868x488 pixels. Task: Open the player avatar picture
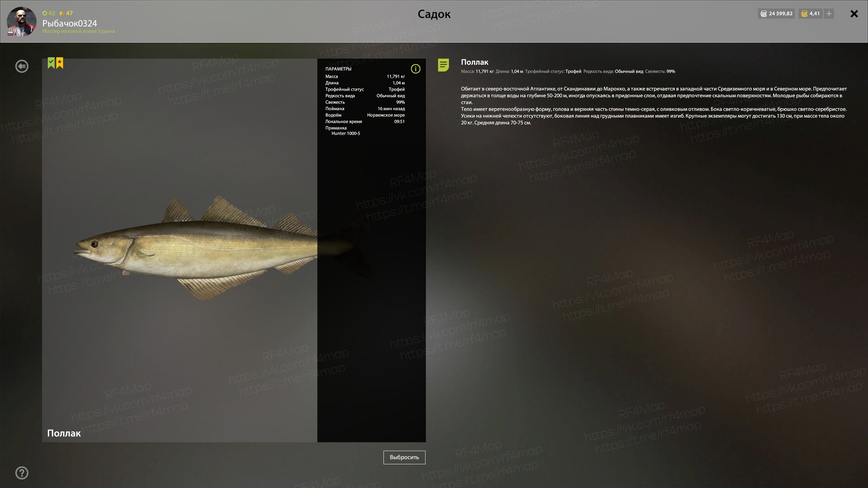click(22, 21)
